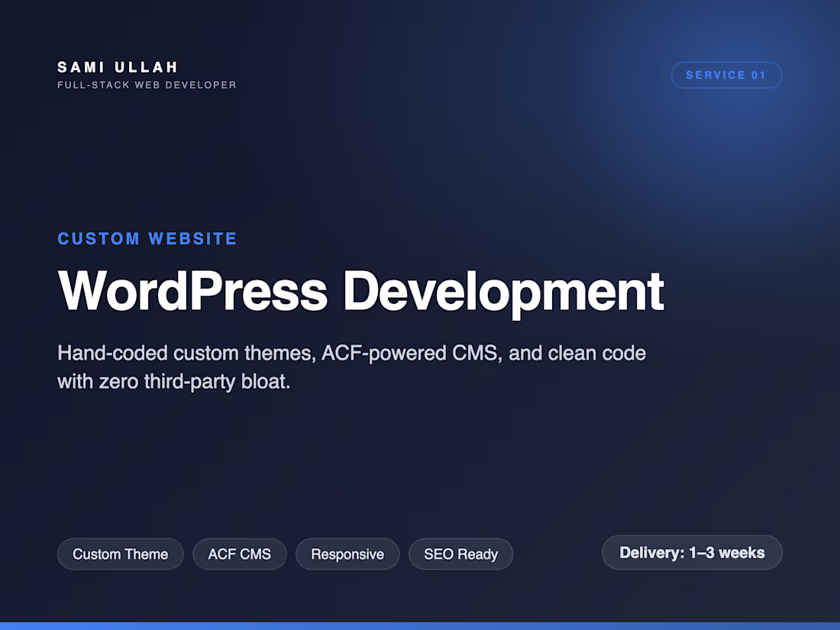Click the ACF CMS tag
This screenshot has height=630, width=840.
[x=240, y=554]
